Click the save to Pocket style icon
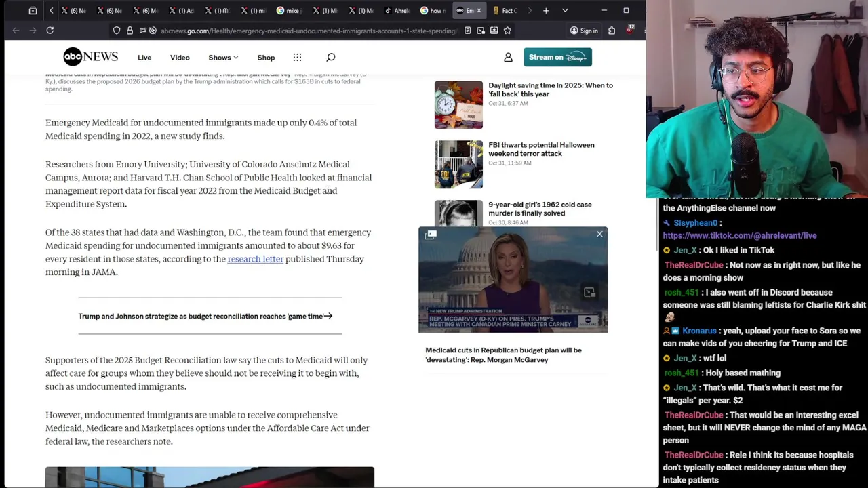This screenshot has height=488, width=868. (x=494, y=30)
